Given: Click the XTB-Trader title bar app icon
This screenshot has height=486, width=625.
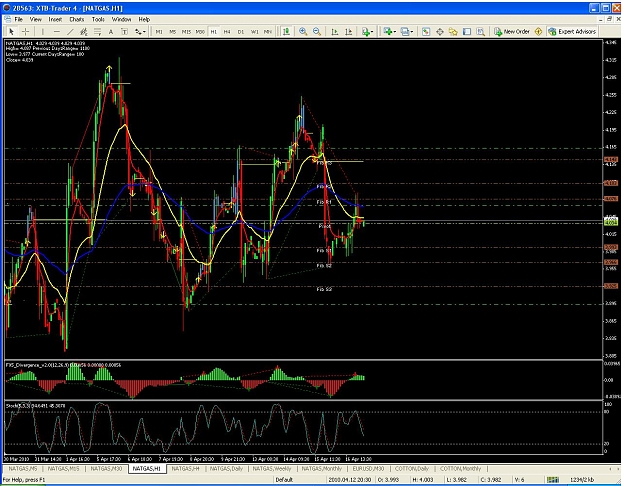Looking at the screenshot, I should (x=7, y=8).
